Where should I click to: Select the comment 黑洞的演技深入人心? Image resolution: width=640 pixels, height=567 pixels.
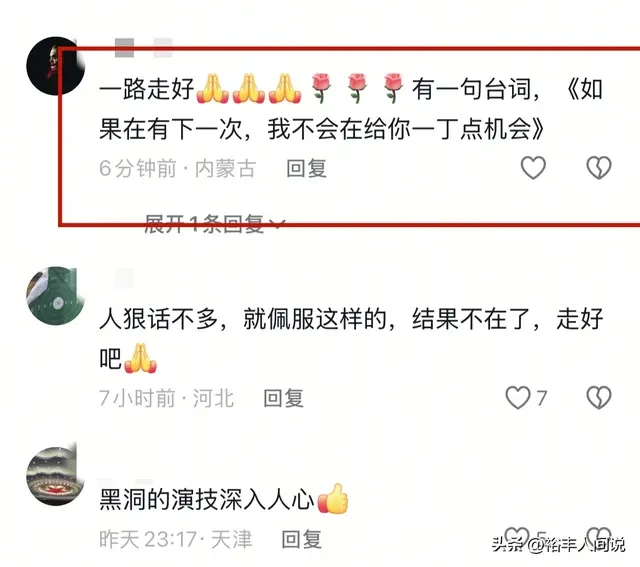pyautogui.click(x=224, y=499)
